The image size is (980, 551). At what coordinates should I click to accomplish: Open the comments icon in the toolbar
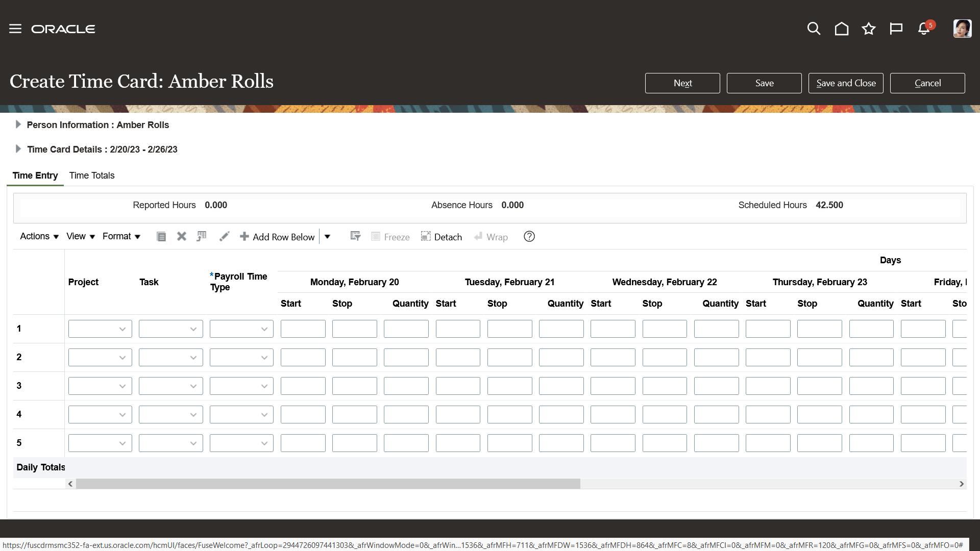[161, 236]
